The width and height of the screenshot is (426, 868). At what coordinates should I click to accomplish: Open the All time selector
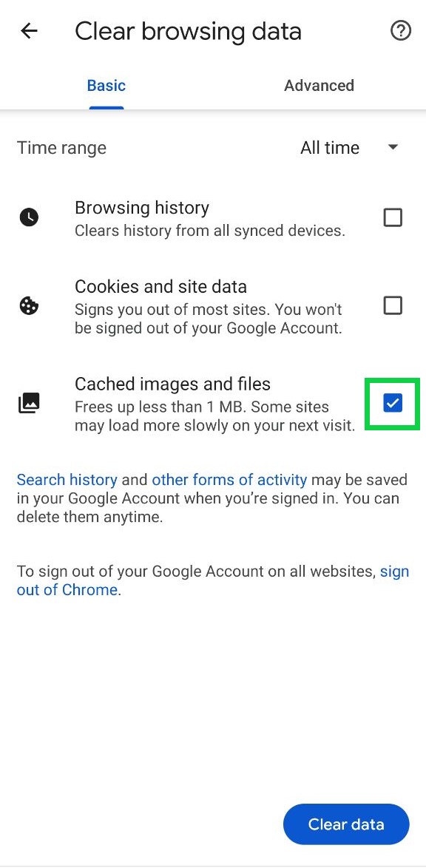pos(350,148)
